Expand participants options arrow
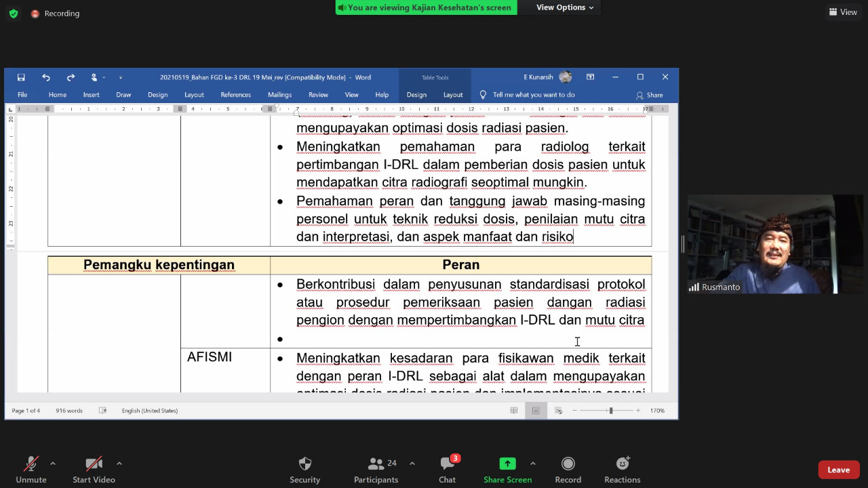 [x=412, y=464]
